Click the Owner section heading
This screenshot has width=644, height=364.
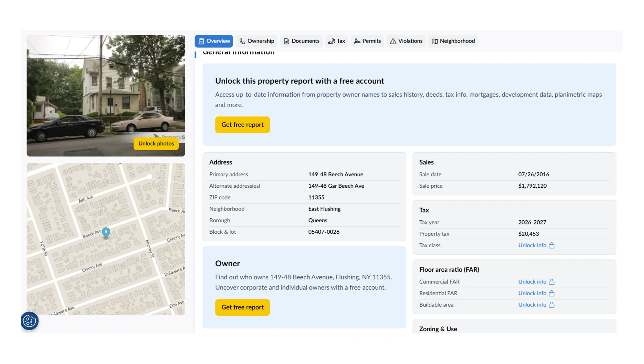click(227, 264)
